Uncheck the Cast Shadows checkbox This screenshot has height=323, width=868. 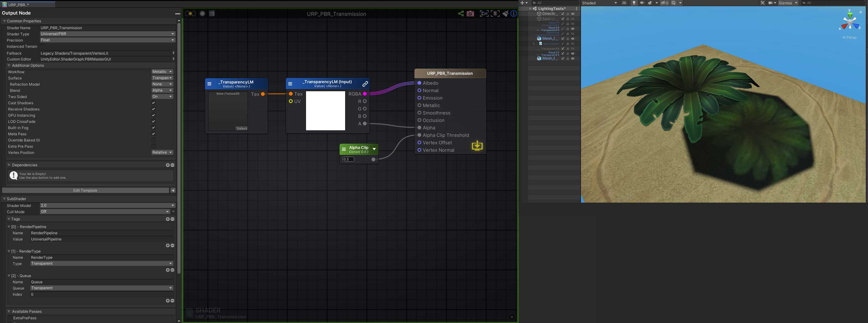tap(153, 103)
